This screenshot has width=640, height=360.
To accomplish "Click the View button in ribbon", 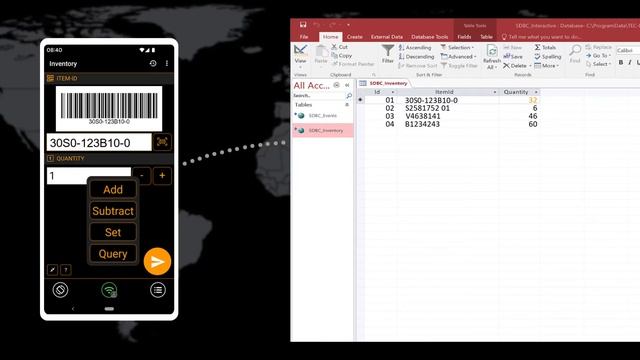I will tap(300, 57).
